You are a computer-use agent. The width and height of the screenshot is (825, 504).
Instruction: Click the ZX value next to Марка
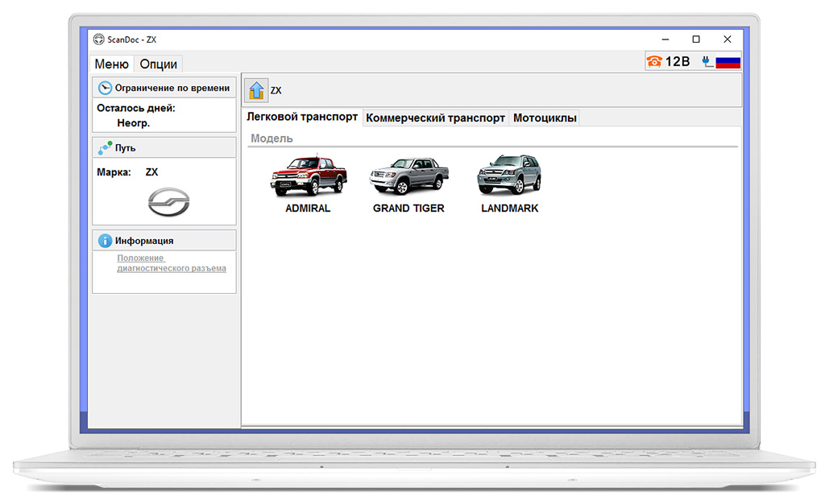click(x=151, y=172)
